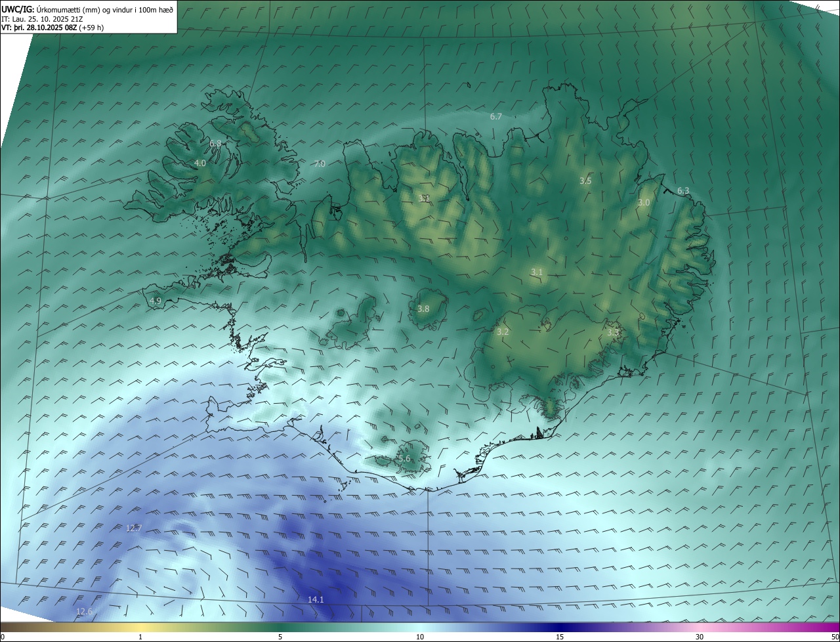Select the 3.0 value label in the east
Viewport: 840px width, 642px height.
point(644,203)
